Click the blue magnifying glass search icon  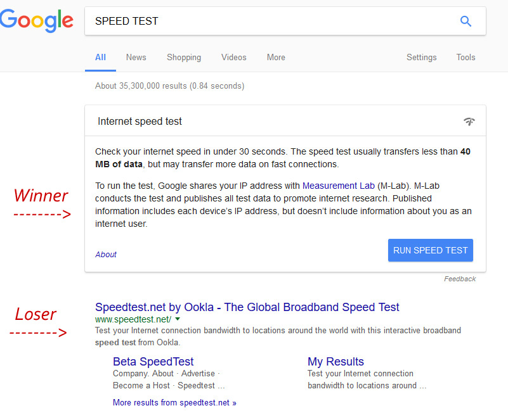pos(466,22)
